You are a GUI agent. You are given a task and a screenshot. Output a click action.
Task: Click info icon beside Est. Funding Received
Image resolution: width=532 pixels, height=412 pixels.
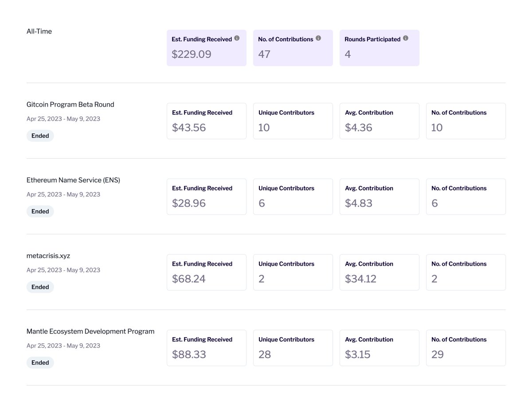tap(237, 39)
